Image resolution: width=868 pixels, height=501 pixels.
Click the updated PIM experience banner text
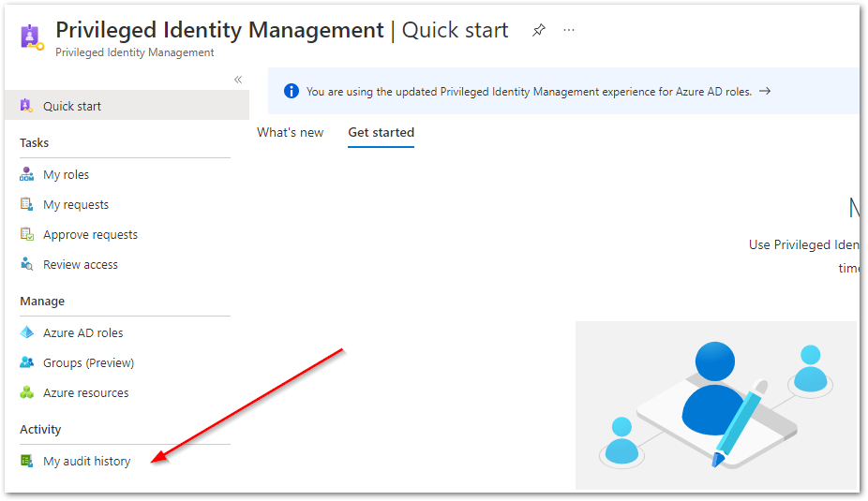pos(530,92)
